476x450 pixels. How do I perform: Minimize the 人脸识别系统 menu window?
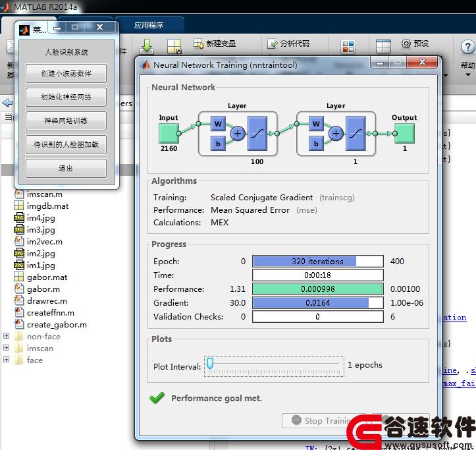(x=57, y=28)
